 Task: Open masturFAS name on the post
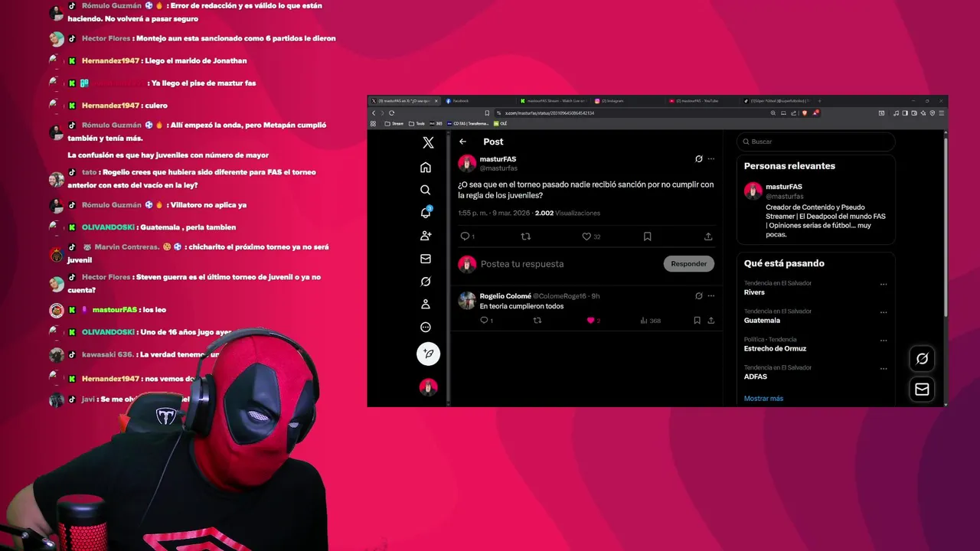point(498,159)
